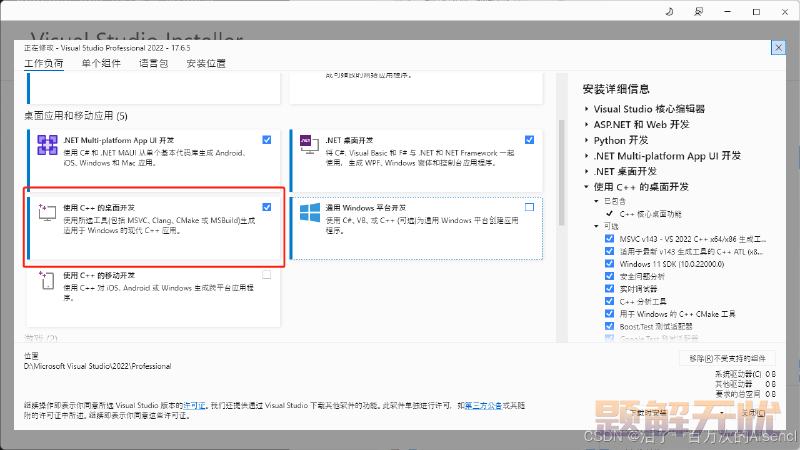This screenshot has width=800, height=450.
Task: Switch to the 安装位置 tab
Action: click(206, 63)
